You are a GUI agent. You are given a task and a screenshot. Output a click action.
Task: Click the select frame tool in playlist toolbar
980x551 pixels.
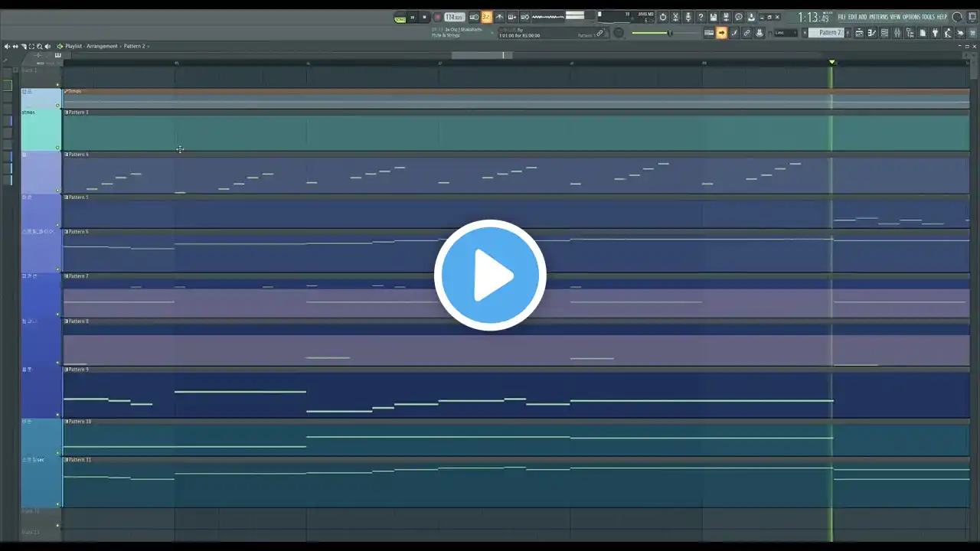(31, 46)
